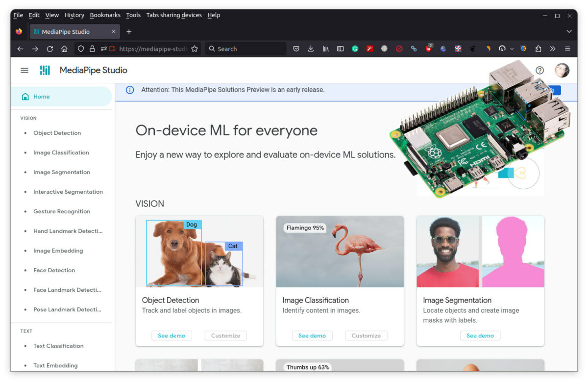Expand the headphones extension dropdown arrow
This screenshot has height=383, width=588.
tap(512, 49)
